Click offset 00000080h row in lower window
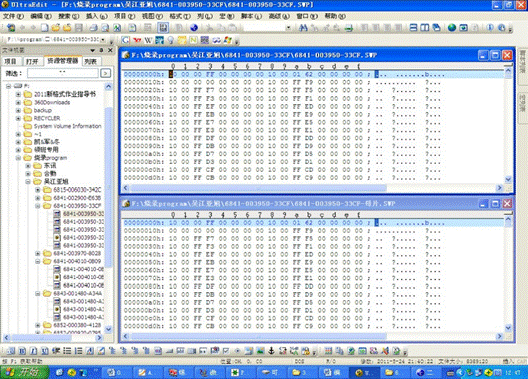This screenshot has width=528, height=379. tap(283, 286)
